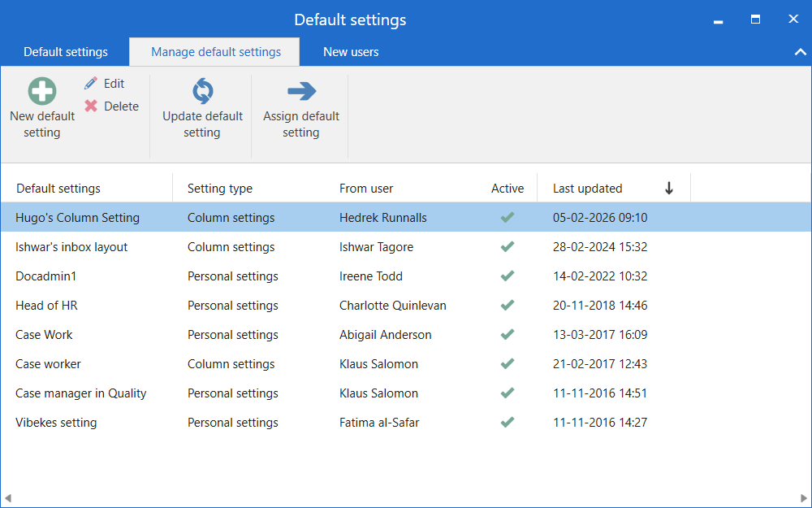Click the sort arrow in Last updated column

click(669, 189)
